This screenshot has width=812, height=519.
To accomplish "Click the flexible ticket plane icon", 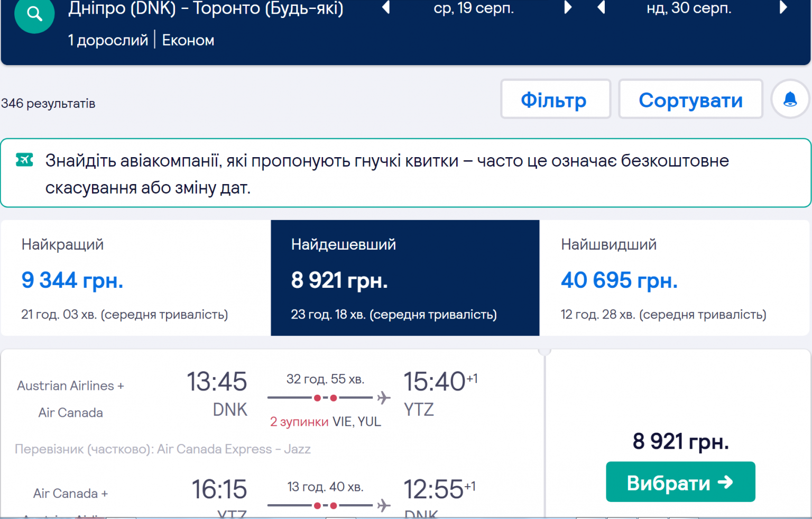I will pyautogui.click(x=24, y=159).
